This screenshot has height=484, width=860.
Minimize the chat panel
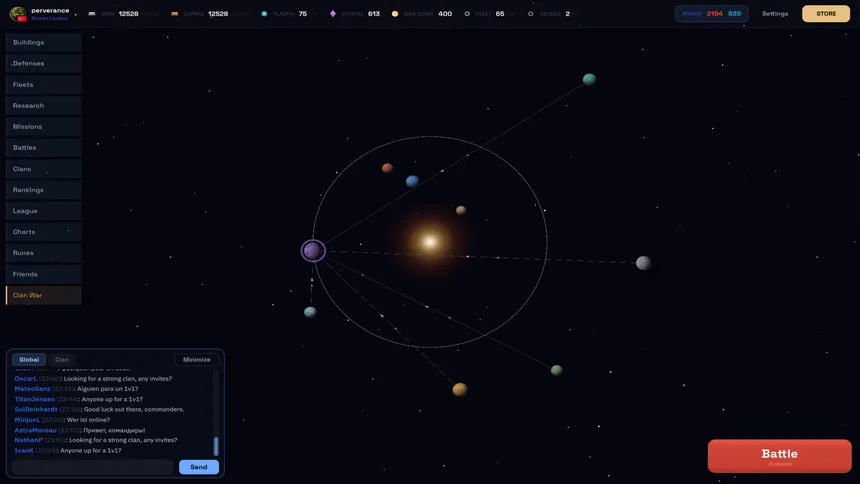coord(196,359)
